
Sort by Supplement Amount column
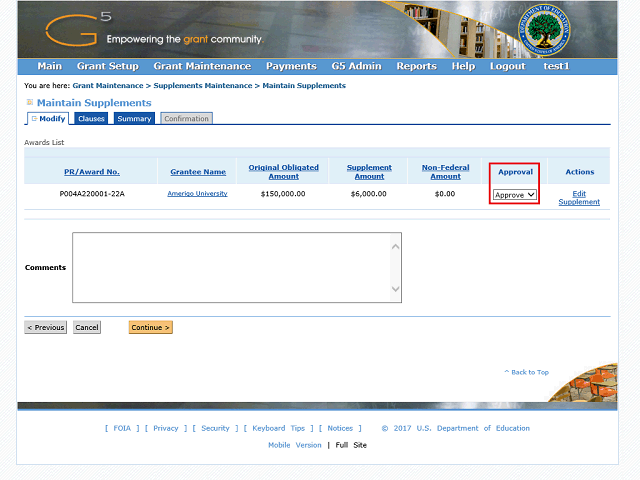pos(369,172)
